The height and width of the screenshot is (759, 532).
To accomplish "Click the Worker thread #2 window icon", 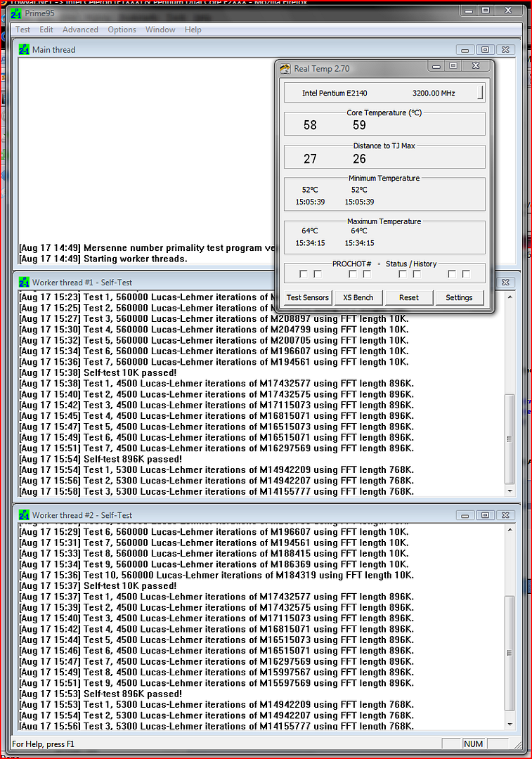I will (24, 515).
